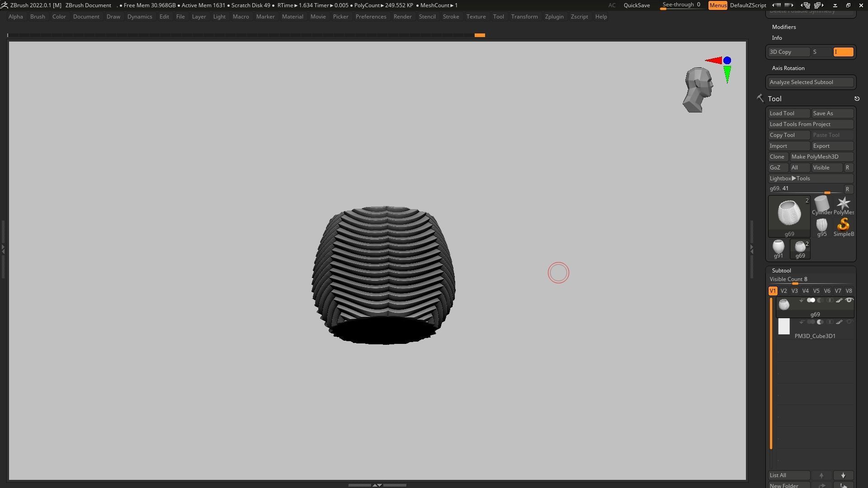Click the g95 tool icon

pyautogui.click(x=821, y=225)
